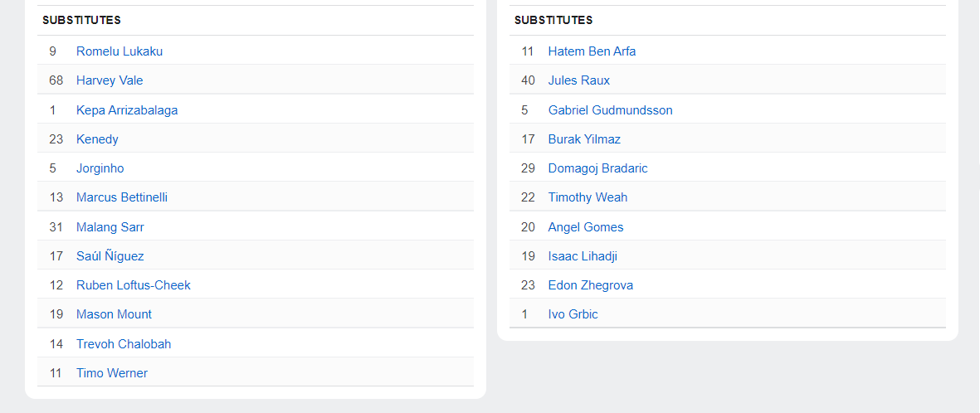Screen dimensions: 980x413
Task: Click Hatem Ben Arfa's name
Action: point(592,51)
